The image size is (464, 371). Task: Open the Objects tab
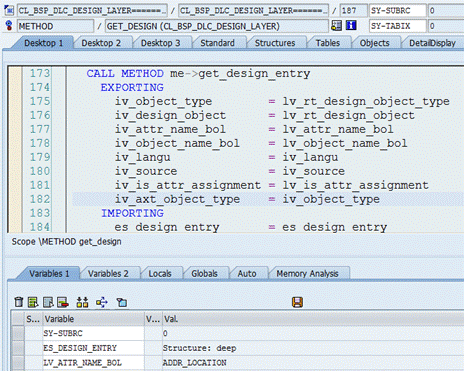(x=374, y=43)
